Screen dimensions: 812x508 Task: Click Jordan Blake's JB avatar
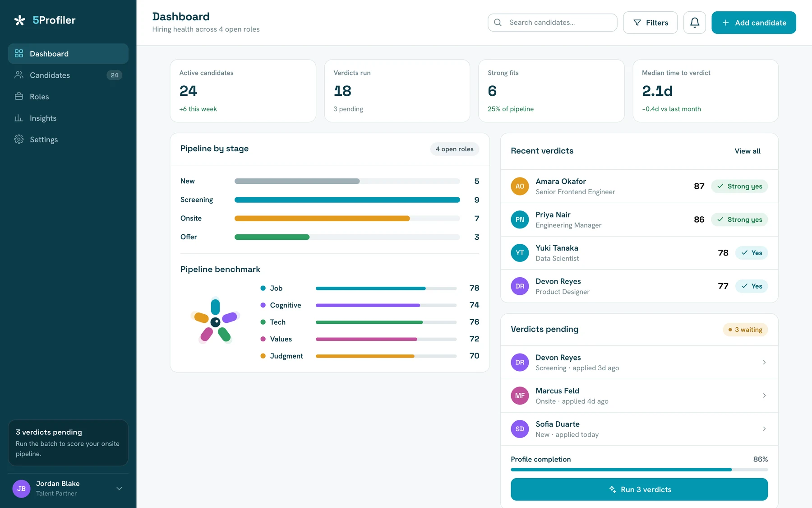coord(21,489)
